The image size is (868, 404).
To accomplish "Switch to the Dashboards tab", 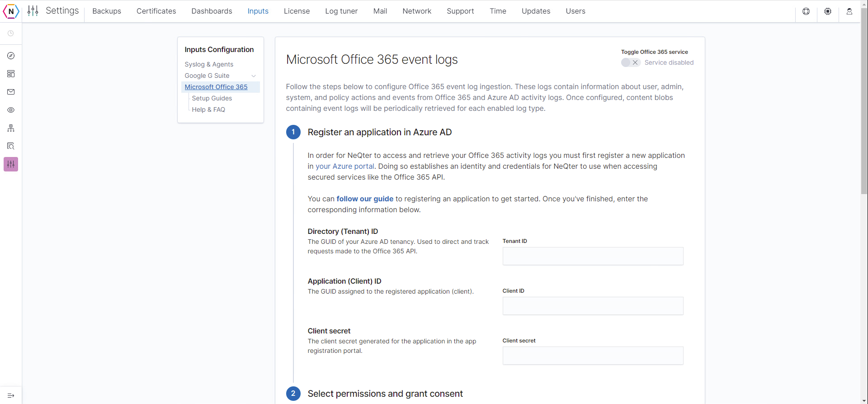I will click(x=212, y=11).
